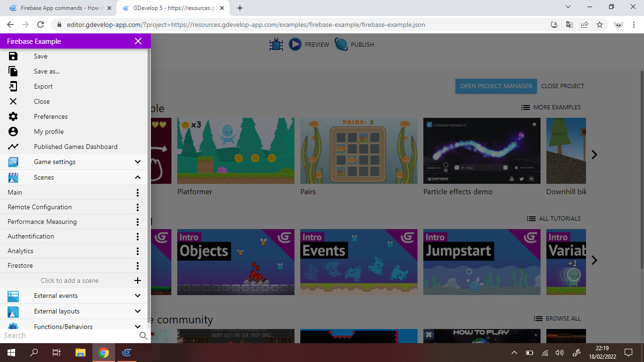Open options menu for Main scene
The width and height of the screenshot is (644, 362).
pos(138,192)
